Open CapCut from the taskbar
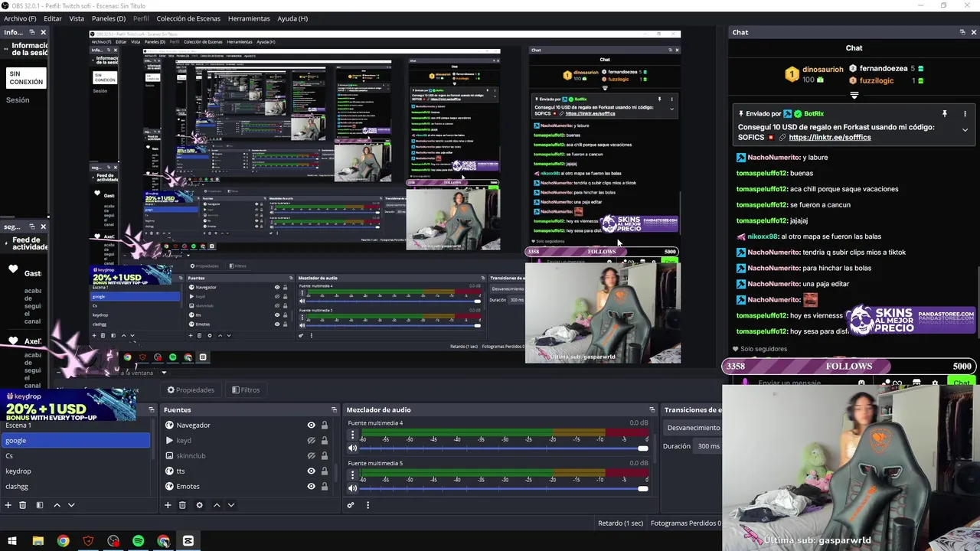 click(188, 541)
